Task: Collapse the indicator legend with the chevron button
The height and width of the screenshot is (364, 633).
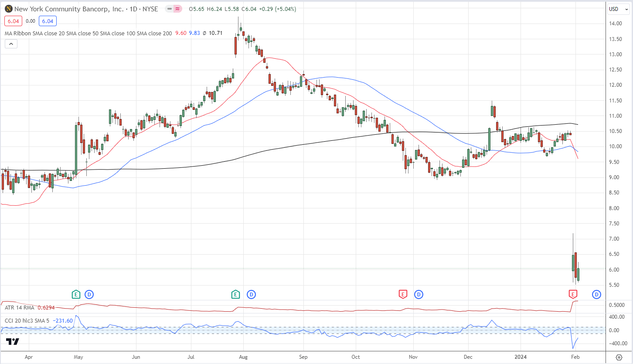Action: [11, 44]
